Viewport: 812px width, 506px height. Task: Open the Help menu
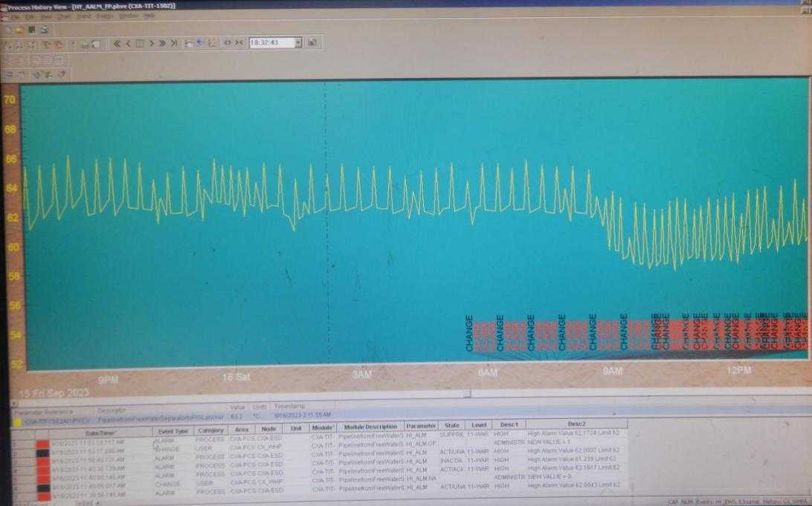tap(149, 16)
